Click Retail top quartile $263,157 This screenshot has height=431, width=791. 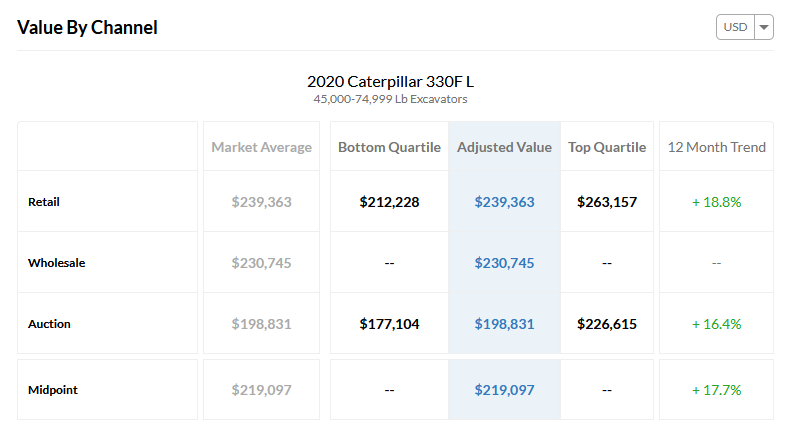[607, 202]
